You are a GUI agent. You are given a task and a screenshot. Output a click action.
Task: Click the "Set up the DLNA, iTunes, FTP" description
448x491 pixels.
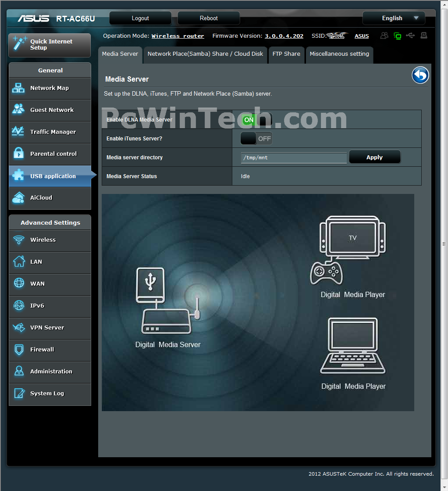point(188,93)
